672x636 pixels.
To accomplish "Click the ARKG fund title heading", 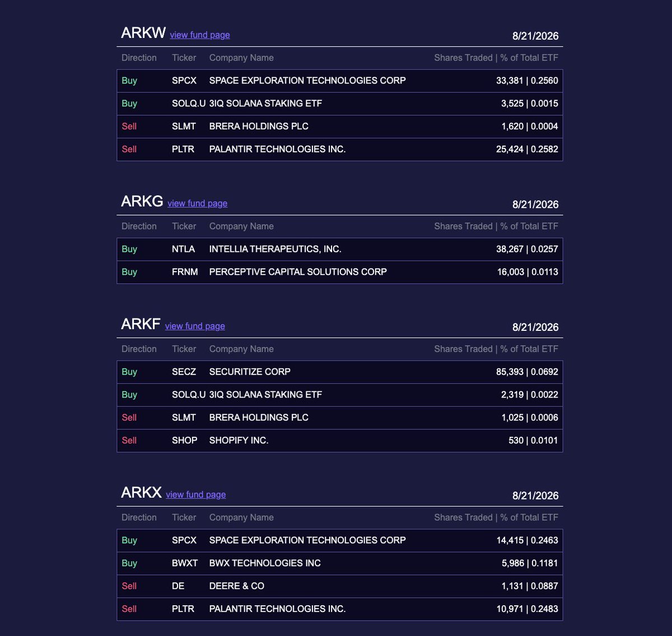I will [x=142, y=201].
